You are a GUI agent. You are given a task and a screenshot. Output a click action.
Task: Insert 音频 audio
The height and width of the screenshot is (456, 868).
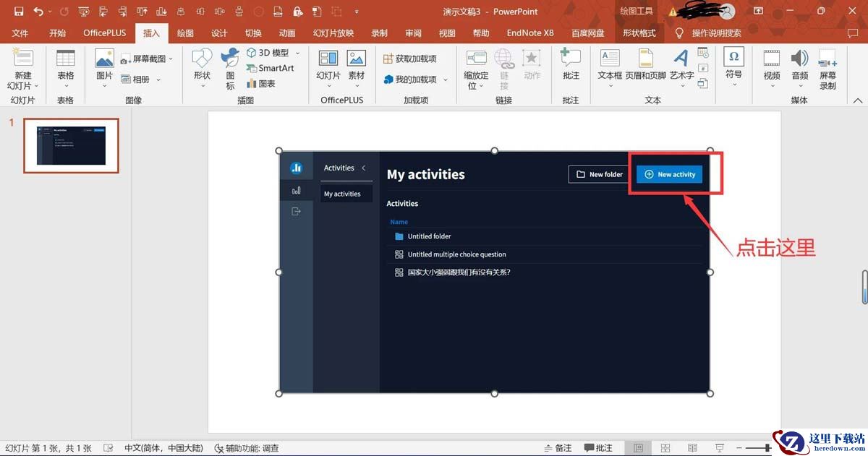[x=799, y=69]
